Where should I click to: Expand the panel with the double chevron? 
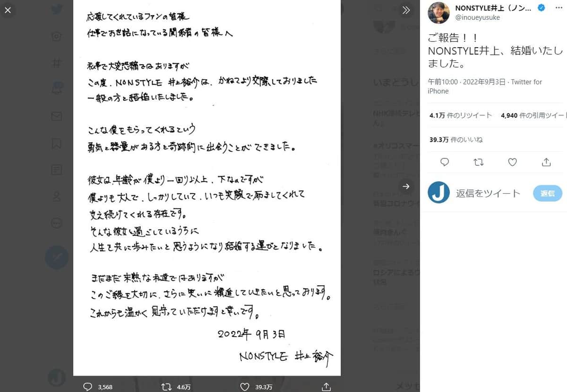(406, 9)
